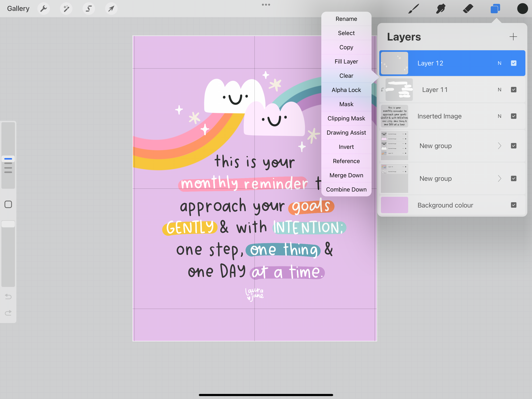This screenshot has height=399, width=532.
Task: Tap Clear in the layer options
Action: (x=346, y=76)
